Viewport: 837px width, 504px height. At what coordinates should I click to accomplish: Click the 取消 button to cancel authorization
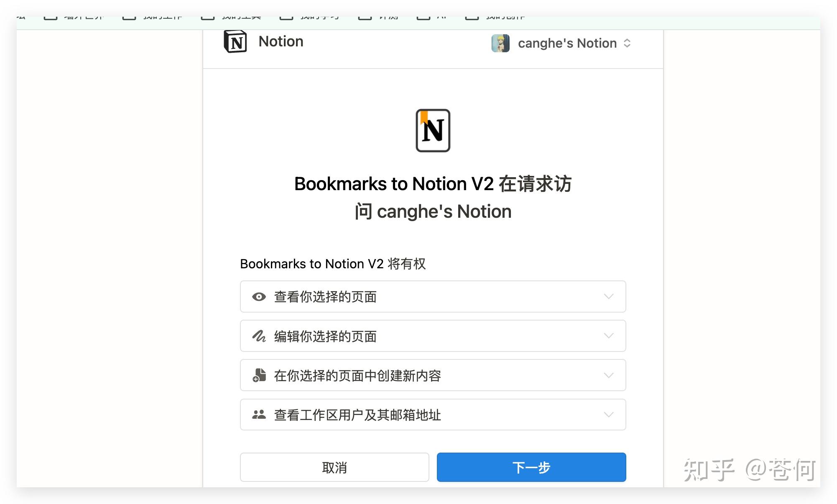(x=334, y=467)
